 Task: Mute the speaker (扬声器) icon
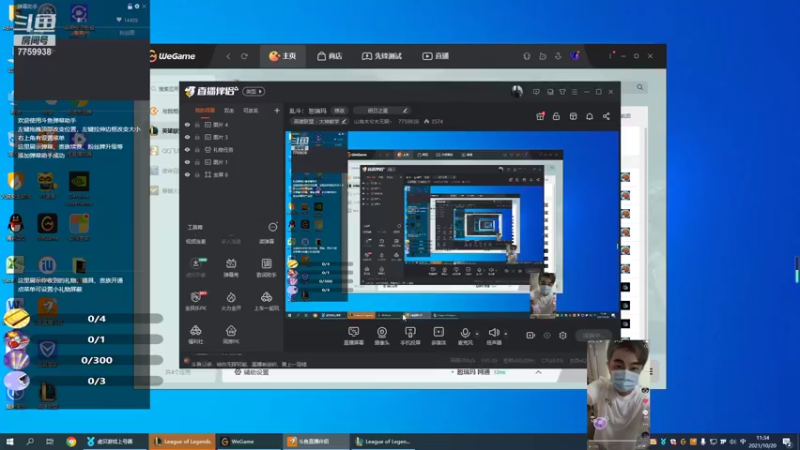tap(493, 335)
